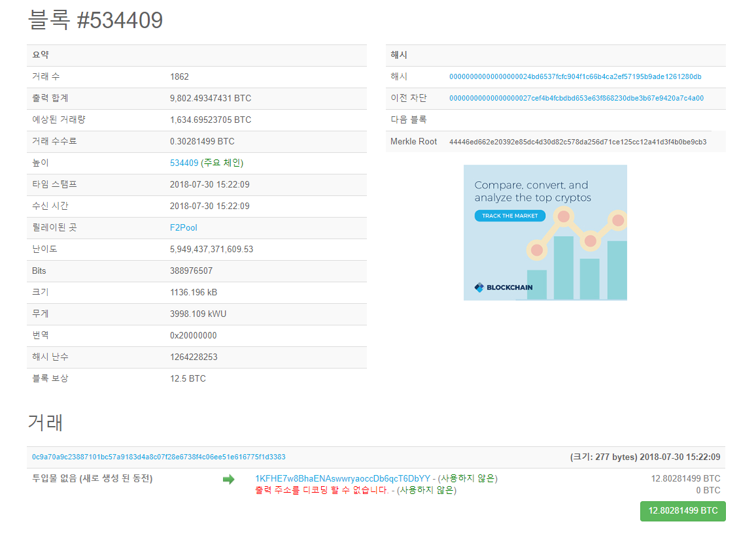Click the green arrow in the transaction row
Viewport: 756px width, 543px height.
pos(228,479)
